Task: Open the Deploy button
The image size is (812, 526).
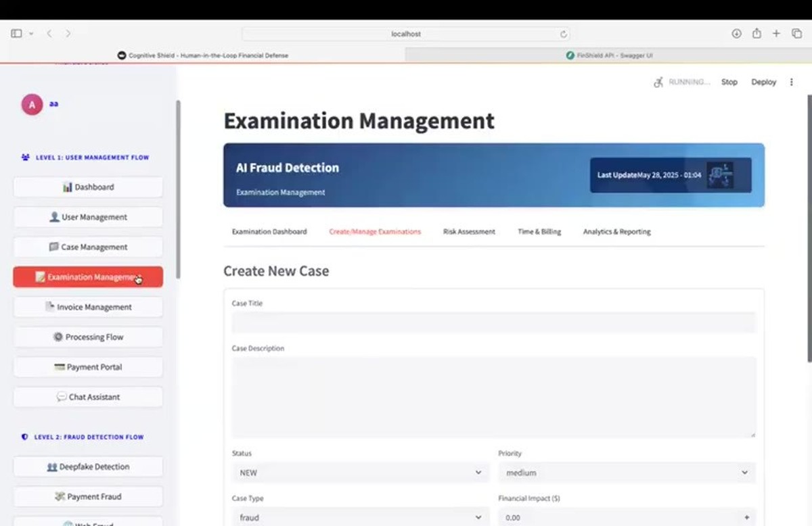Action: [763, 82]
